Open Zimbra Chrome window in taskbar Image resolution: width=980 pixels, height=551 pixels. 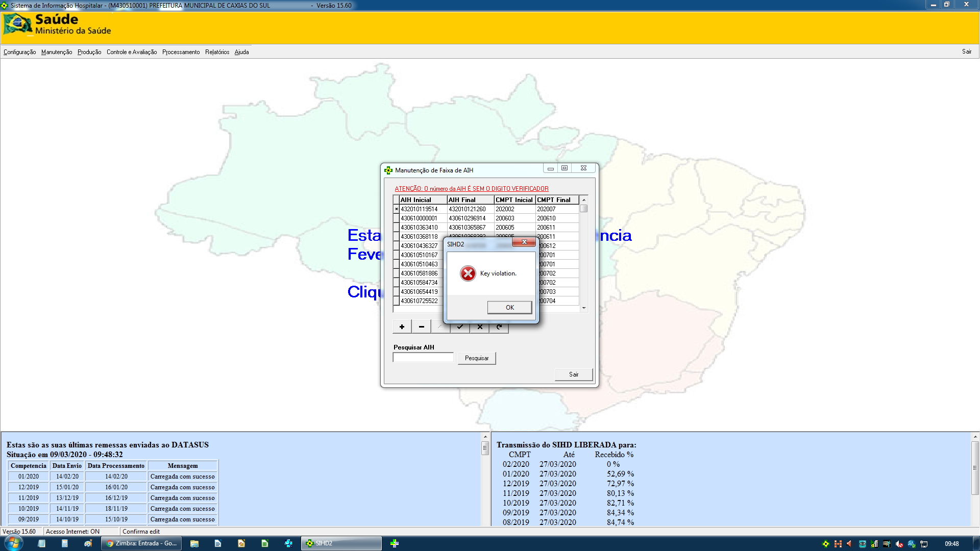click(x=142, y=544)
